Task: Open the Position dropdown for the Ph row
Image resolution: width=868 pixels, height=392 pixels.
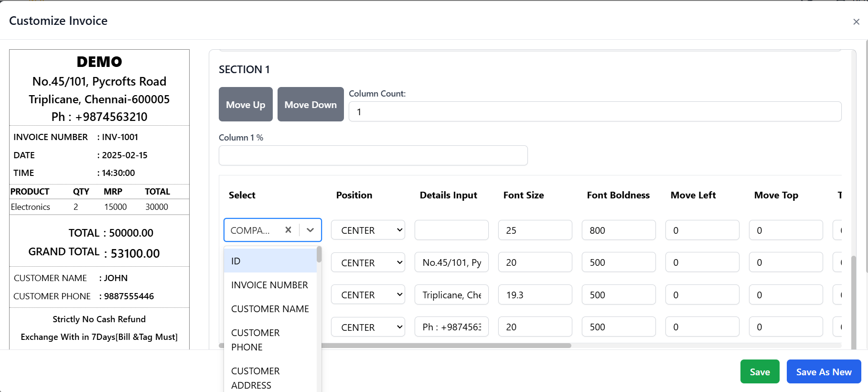Action: click(x=368, y=327)
